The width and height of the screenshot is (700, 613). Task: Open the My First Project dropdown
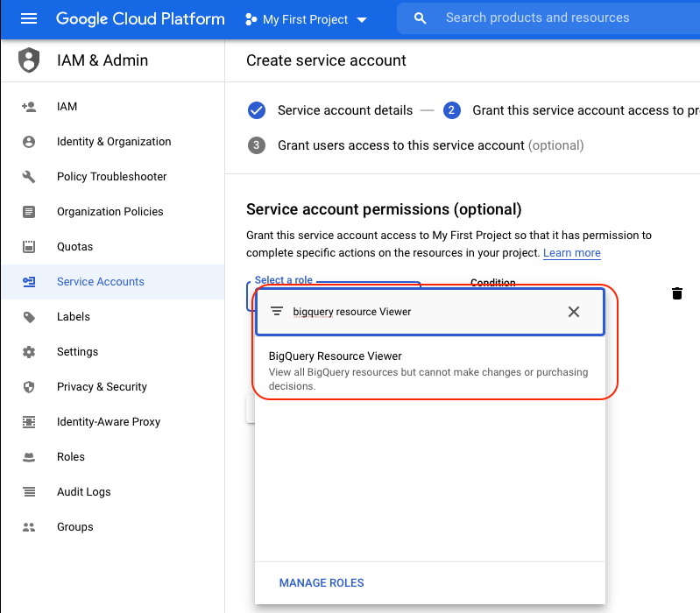pyautogui.click(x=307, y=19)
